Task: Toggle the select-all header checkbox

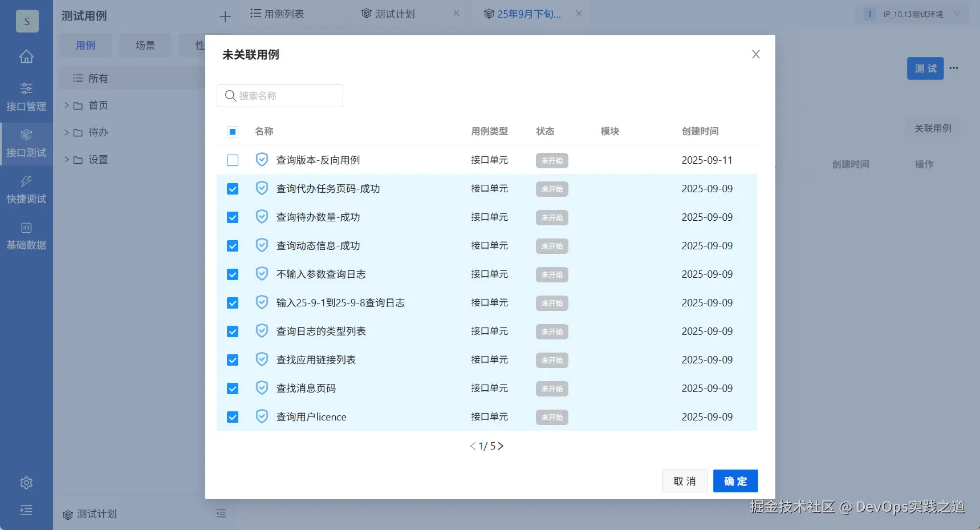Action: (233, 132)
